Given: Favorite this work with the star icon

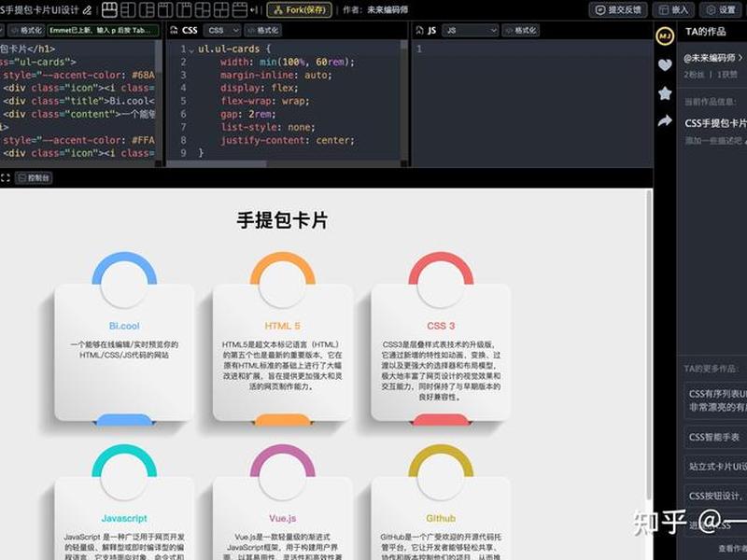Looking at the screenshot, I should point(665,92).
